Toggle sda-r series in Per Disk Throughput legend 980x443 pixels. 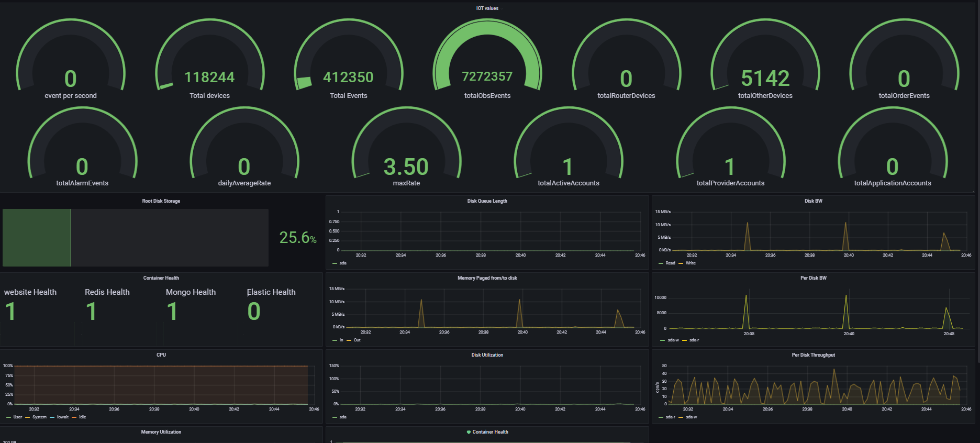click(670, 417)
